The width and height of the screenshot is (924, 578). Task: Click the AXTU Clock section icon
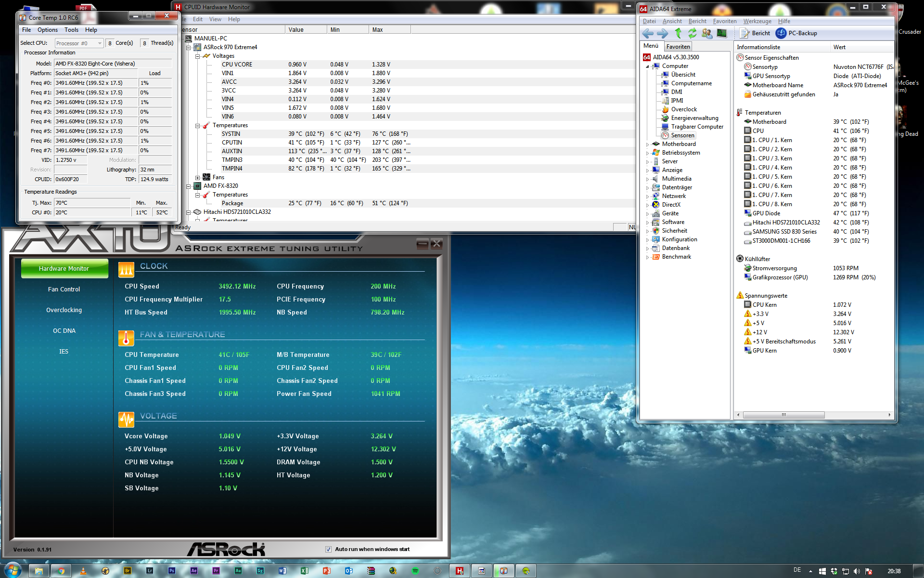[x=126, y=270]
